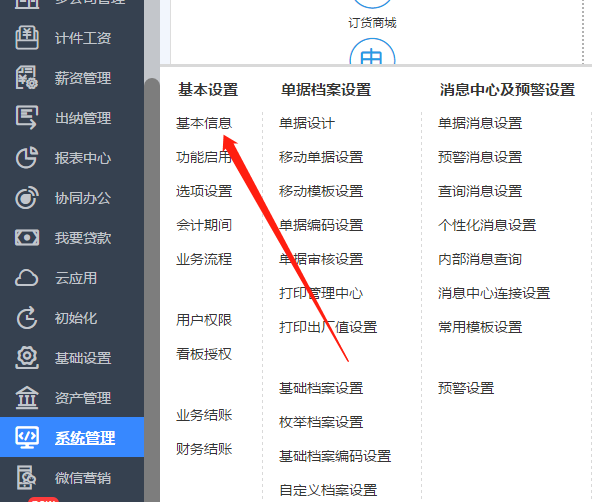Screen dimensions: 592x502
Task: Click the 功能启用 link
Action: tap(204, 157)
